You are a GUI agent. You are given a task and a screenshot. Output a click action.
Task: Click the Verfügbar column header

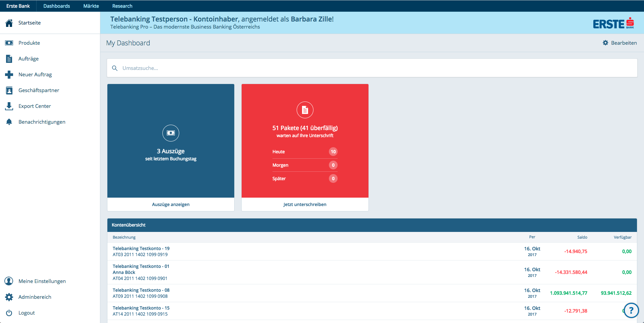(623, 237)
